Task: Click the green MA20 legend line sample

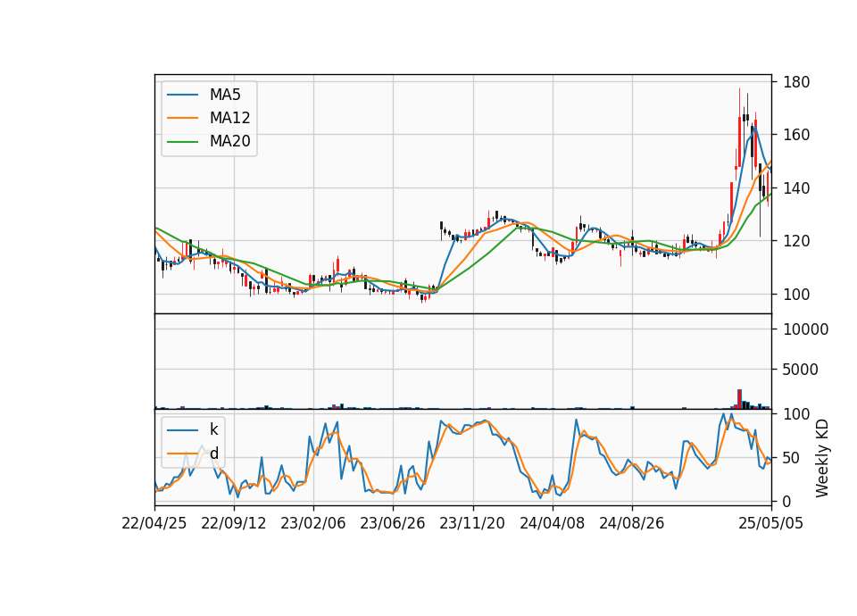Action: tap(182, 142)
